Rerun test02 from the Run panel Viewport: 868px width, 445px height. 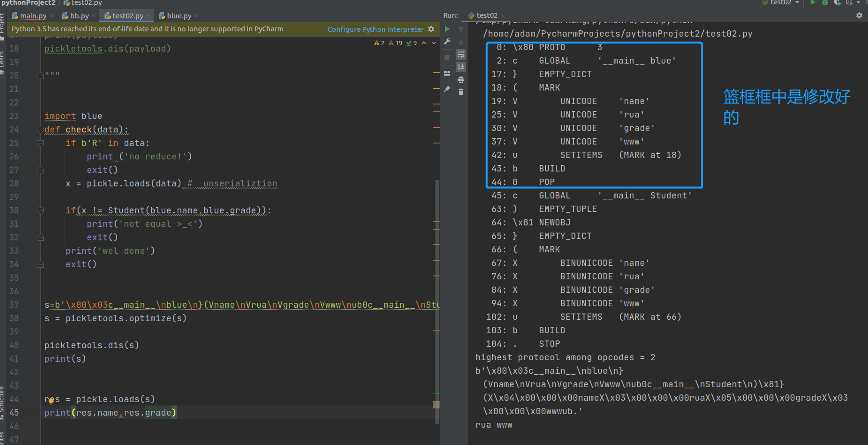(x=447, y=29)
